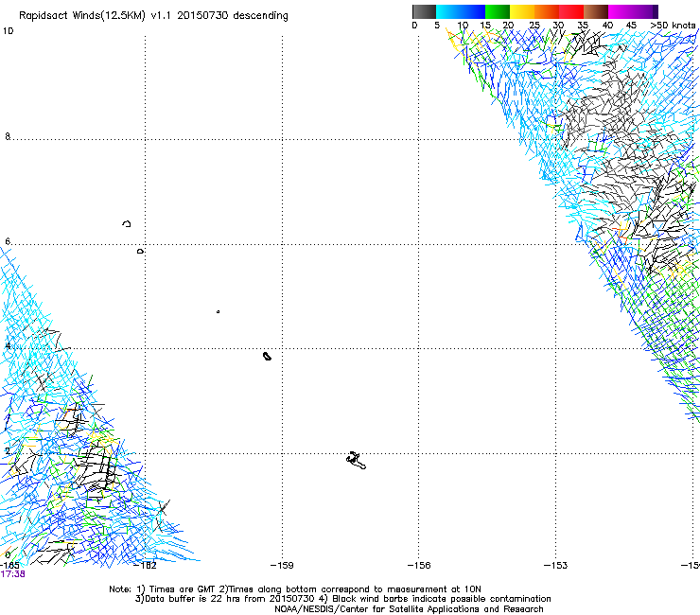Image resolution: width=700 pixels, height=615 pixels.
Task: Click the "Black wind barbs indicate possible contamination" note
Action: [442, 599]
